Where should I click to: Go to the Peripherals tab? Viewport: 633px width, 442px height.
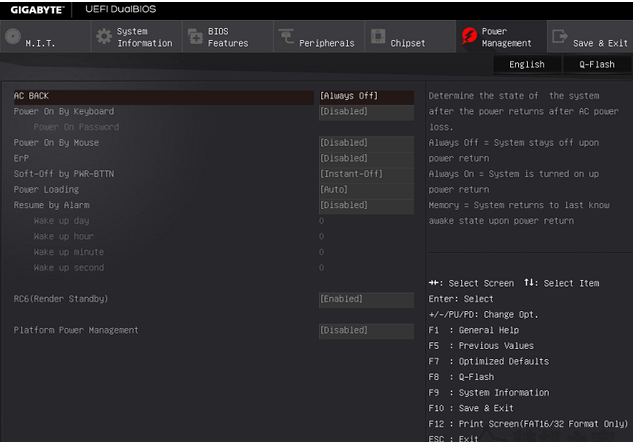[x=319, y=37]
